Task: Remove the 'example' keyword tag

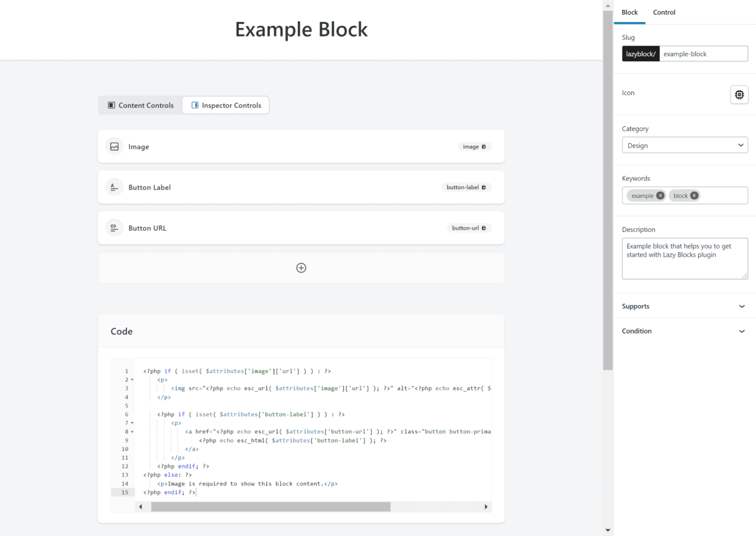Action: (x=660, y=195)
